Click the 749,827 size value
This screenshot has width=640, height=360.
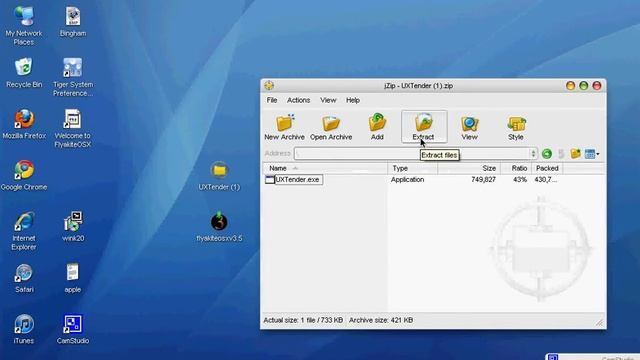pos(483,180)
